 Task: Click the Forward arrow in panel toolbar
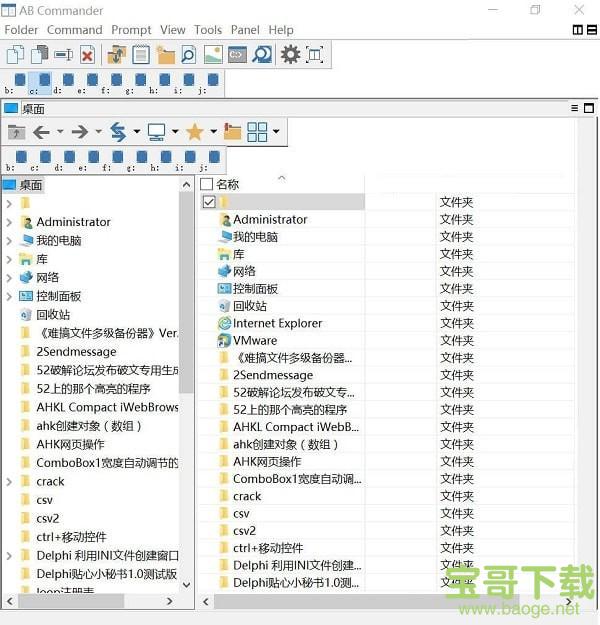coord(80,132)
